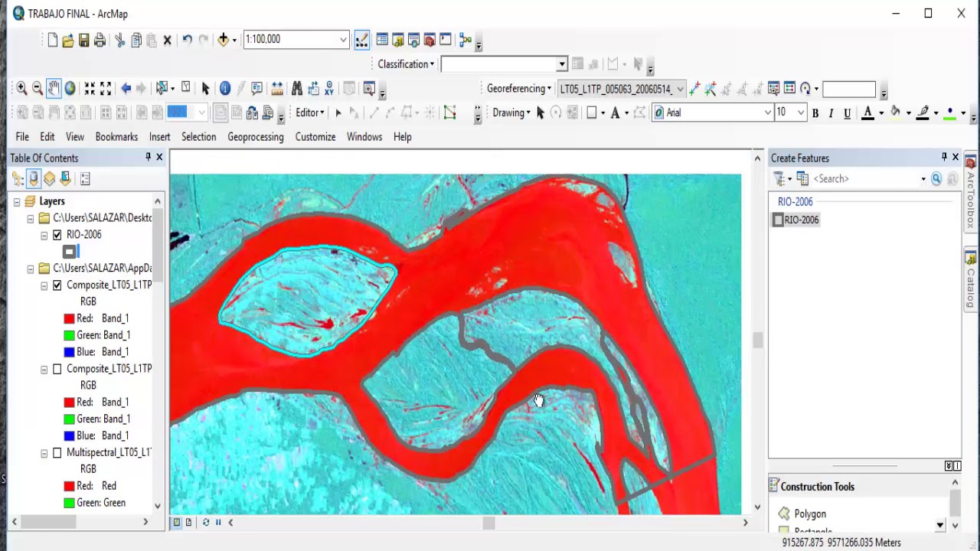Go back to previous extent
This screenshot has width=980, height=551.
point(126,89)
